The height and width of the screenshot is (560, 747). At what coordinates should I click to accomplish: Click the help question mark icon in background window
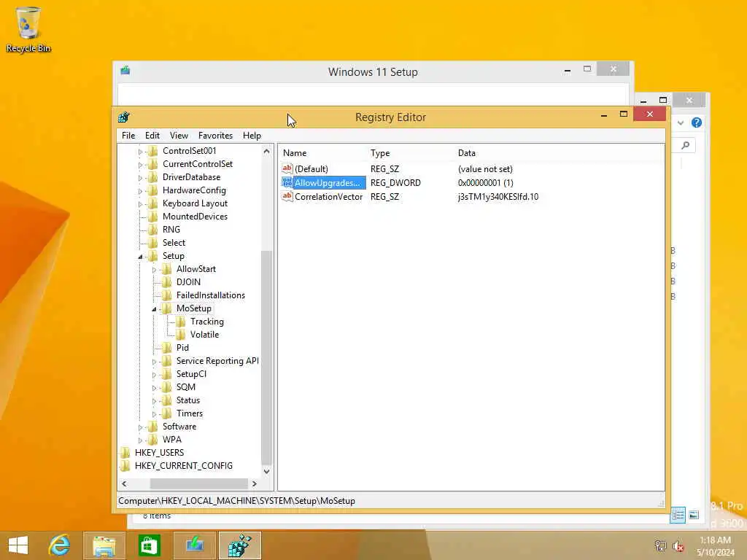697,122
